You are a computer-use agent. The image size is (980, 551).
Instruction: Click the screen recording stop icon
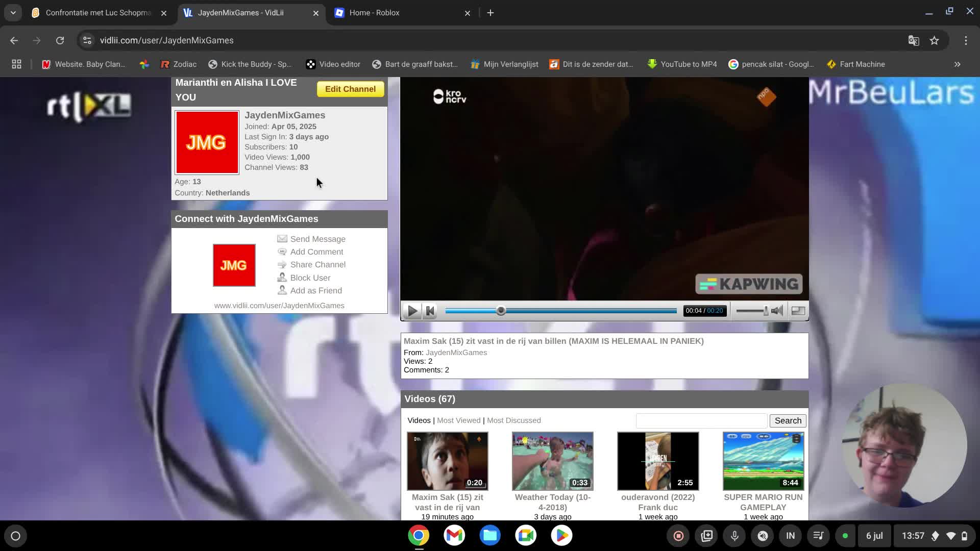[x=678, y=536]
